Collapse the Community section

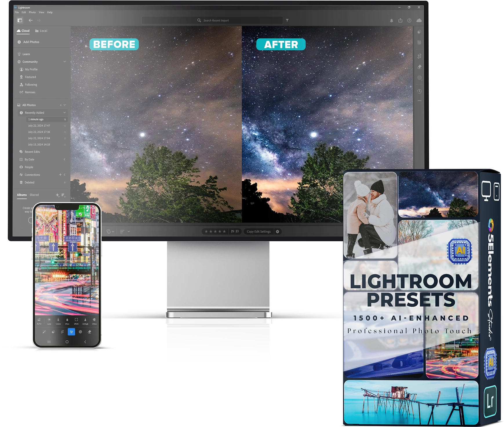tap(64, 62)
